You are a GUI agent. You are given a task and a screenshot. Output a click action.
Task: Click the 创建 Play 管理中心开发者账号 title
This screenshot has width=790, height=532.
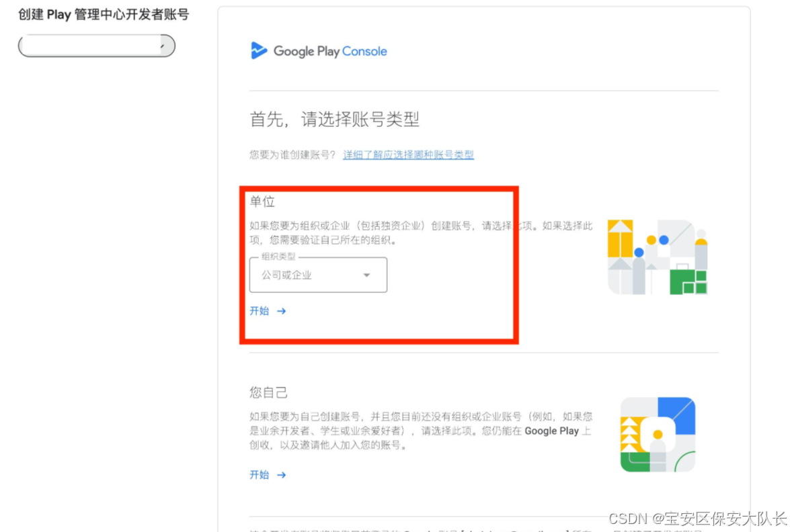tap(104, 15)
